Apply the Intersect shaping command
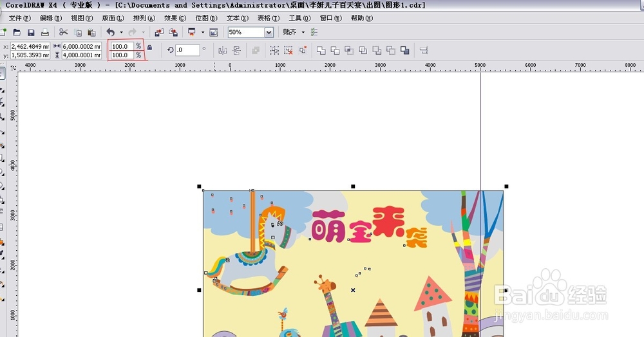Viewport: 644px width, 337px height. pyautogui.click(x=349, y=50)
